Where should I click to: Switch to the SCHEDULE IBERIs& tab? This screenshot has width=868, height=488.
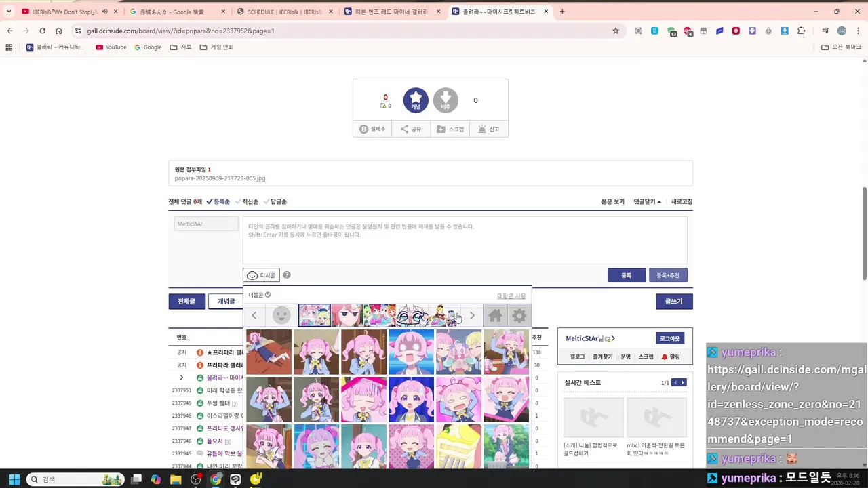tap(284, 12)
